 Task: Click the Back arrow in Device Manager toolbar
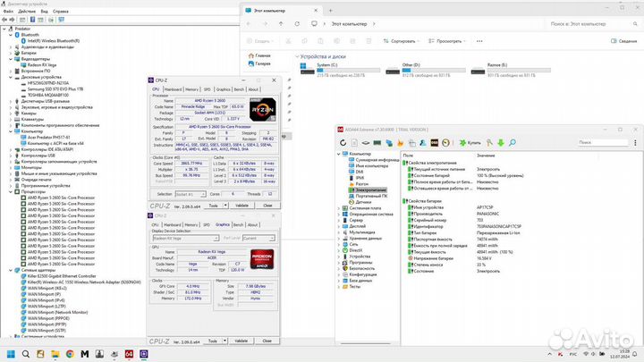pyautogui.click(x=4, y=20)
